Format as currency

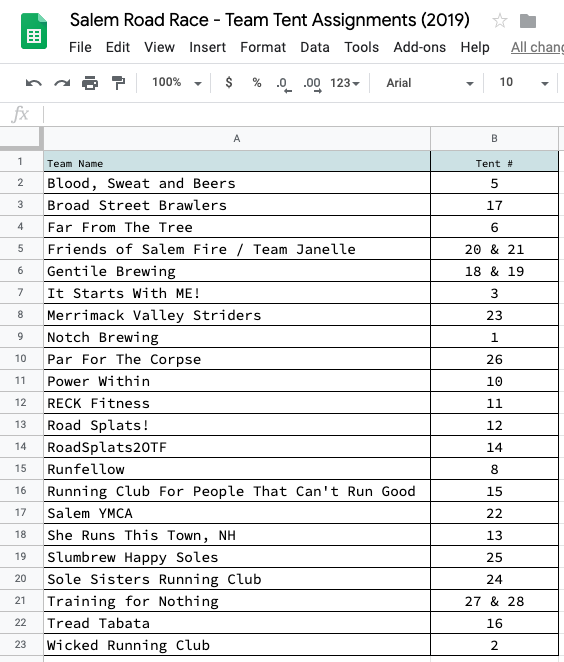point(229,82)
